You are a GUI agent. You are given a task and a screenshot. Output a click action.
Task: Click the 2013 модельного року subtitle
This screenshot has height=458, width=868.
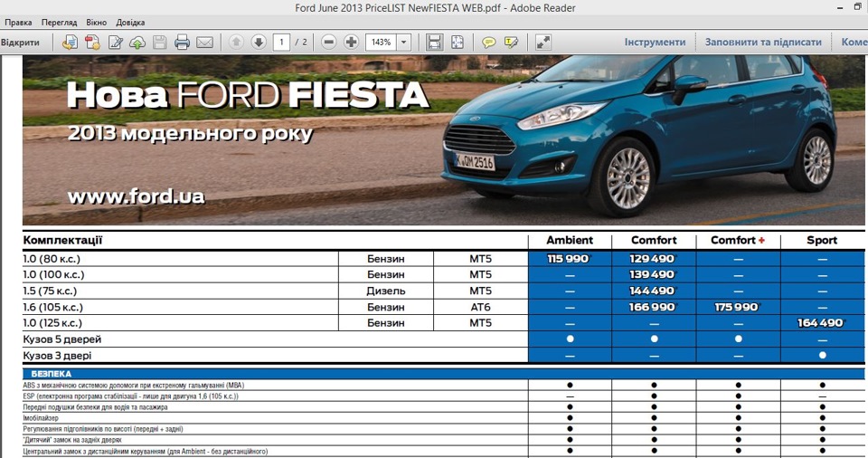click(191, 134)
